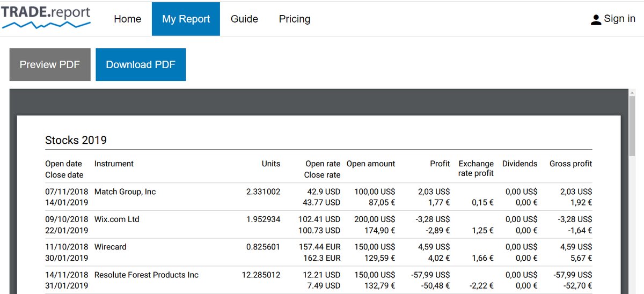Click close rate 7.49 USD
Screen dimensions: 644x294
[x=324, y=285]
